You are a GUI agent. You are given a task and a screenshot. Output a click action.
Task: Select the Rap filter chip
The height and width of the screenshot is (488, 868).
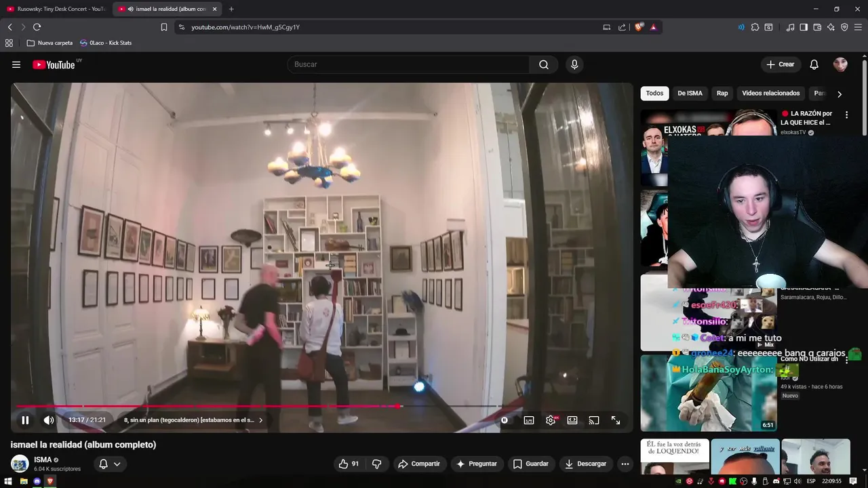click(x=722, y=94)
